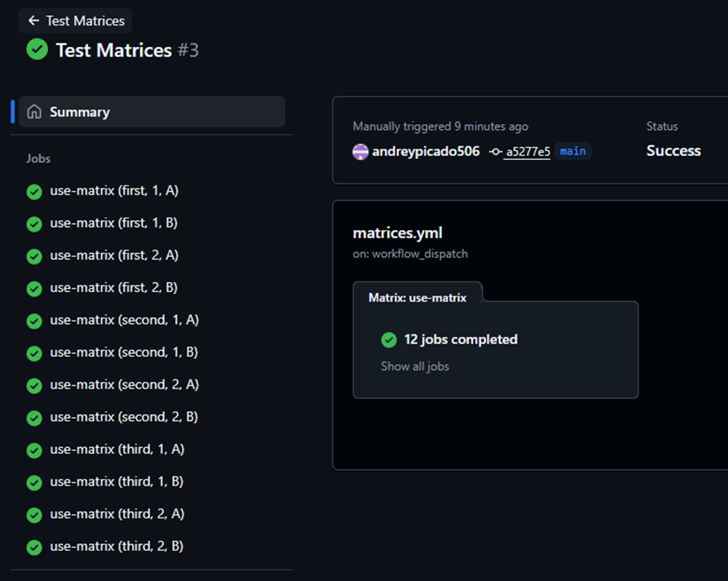Open job use-matrix (first, 1, B)
The width and height of the screenshot is (728, 581).
113,223
